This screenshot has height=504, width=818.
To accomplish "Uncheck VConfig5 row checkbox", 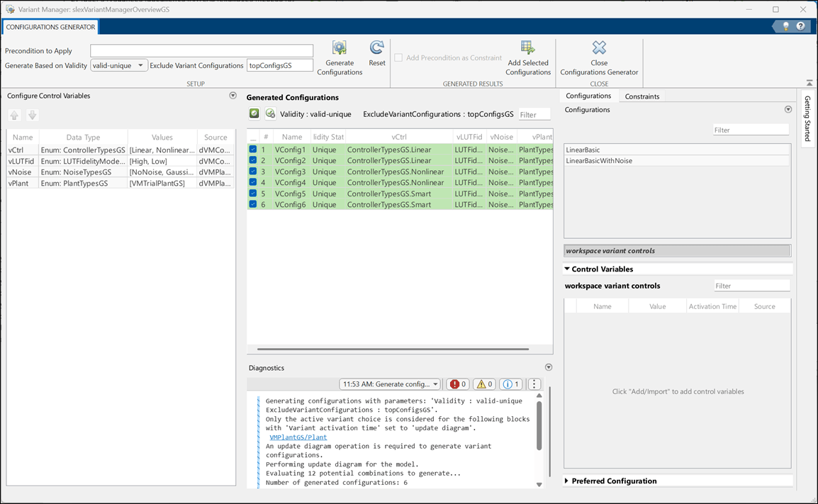I will tap(253, 193).
